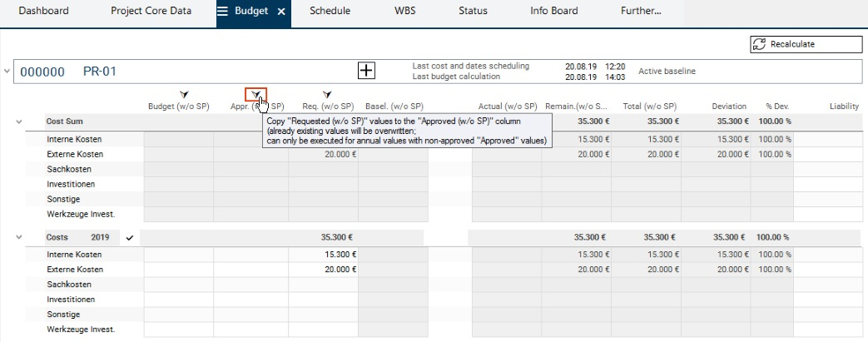The height and width of the screenshot is (342, 868).
Task: Close the Budget tab with X
Action: pos(281,12)
